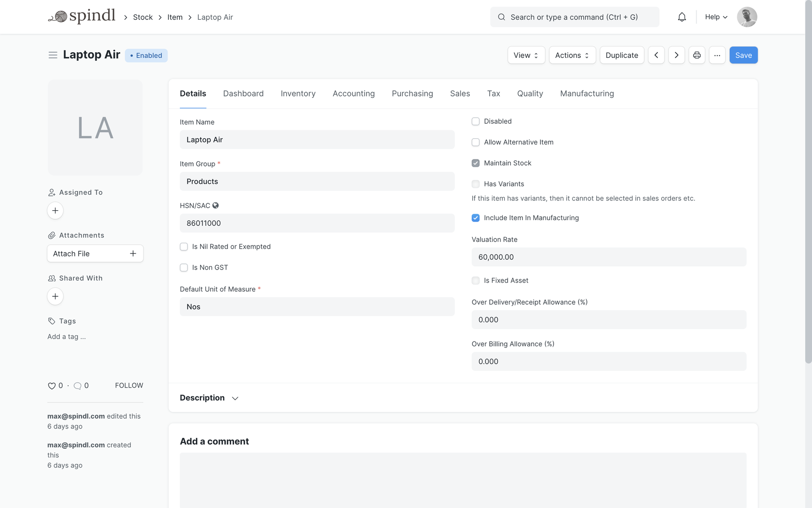Follow this item
This screenshot has width=812, height=508.
[x=129, y=385]
